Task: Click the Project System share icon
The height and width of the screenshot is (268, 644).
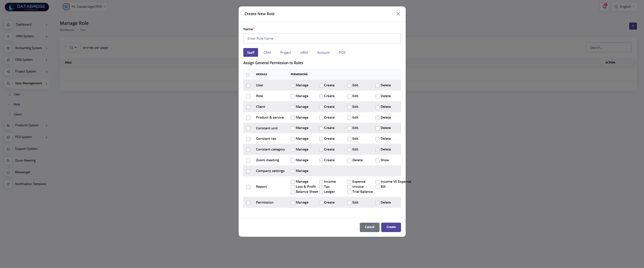Action: tap(8, 72)
